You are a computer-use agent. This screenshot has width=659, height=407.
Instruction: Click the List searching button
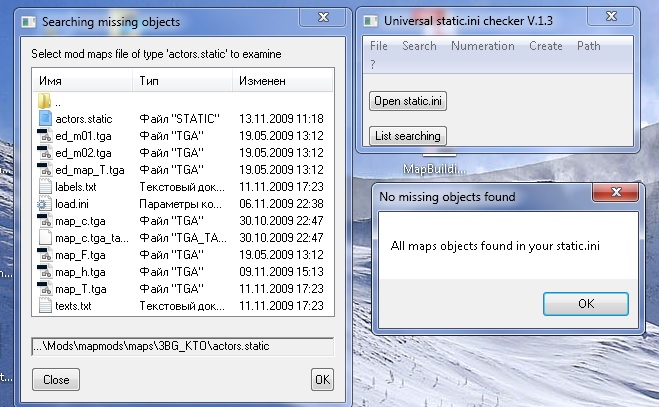tap(408, 136)
